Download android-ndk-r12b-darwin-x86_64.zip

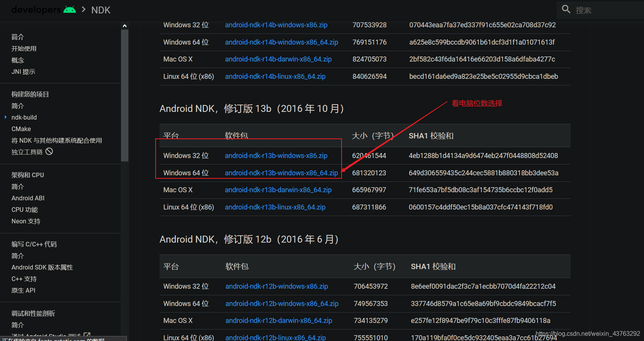click(x=279, y=321)
